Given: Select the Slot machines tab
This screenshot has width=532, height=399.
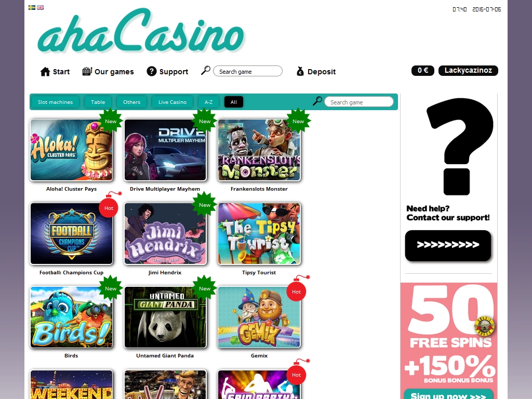Looking at the screenshot, I should pos(55,102).
